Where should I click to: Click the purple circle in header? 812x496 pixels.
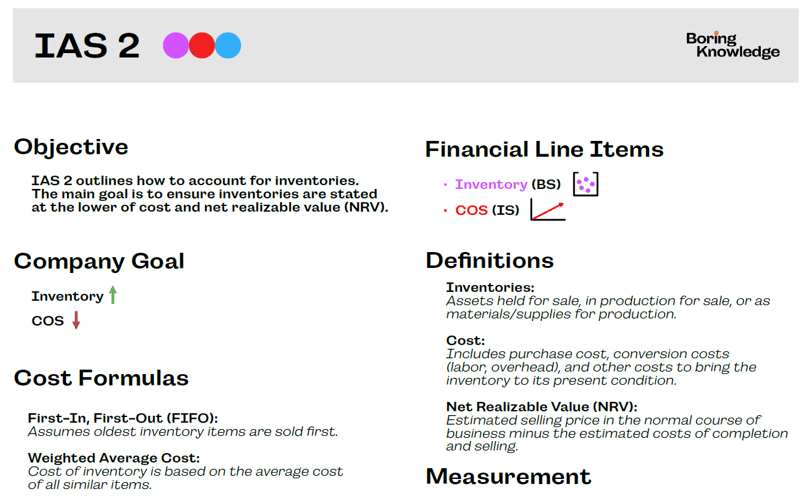(176, 45)
